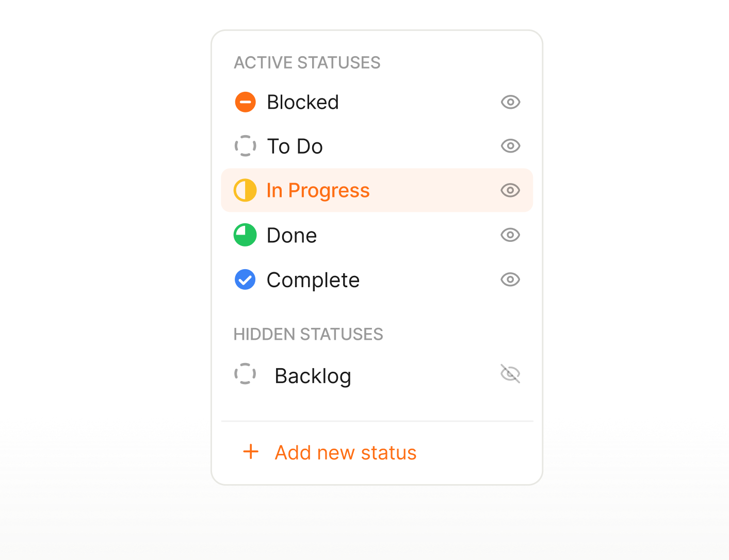
Task: Click the To Do dashed circle icon
Action: (245, 146)
